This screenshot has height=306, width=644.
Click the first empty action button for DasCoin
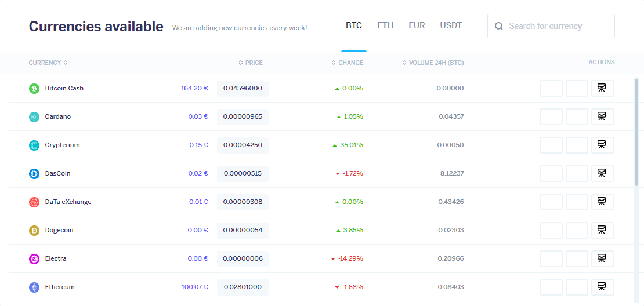(551, 173)
